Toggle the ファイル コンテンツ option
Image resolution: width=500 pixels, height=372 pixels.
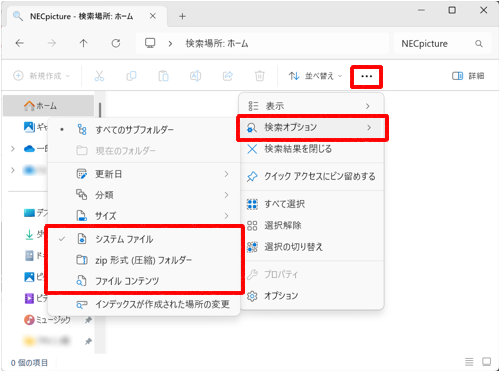(x=144, y=281)
